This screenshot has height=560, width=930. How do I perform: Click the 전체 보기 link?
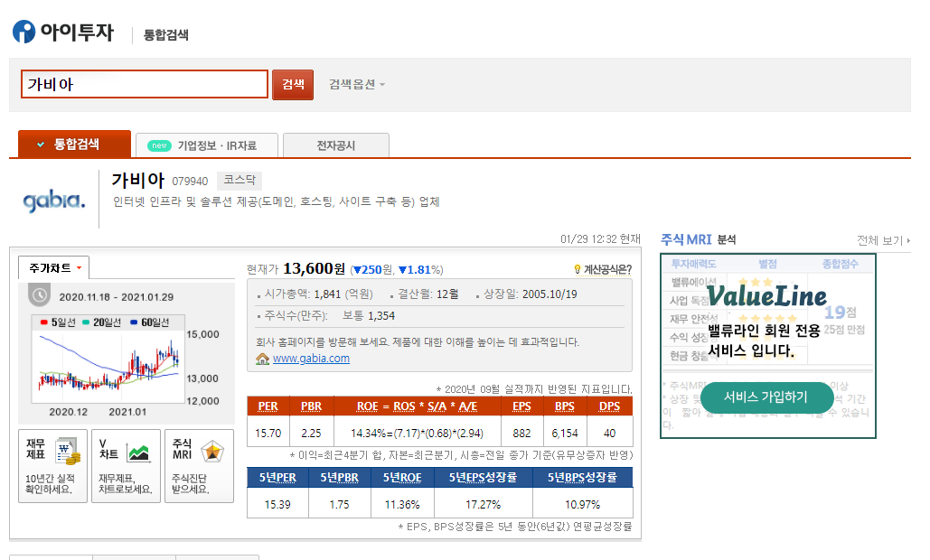(883, 240)
